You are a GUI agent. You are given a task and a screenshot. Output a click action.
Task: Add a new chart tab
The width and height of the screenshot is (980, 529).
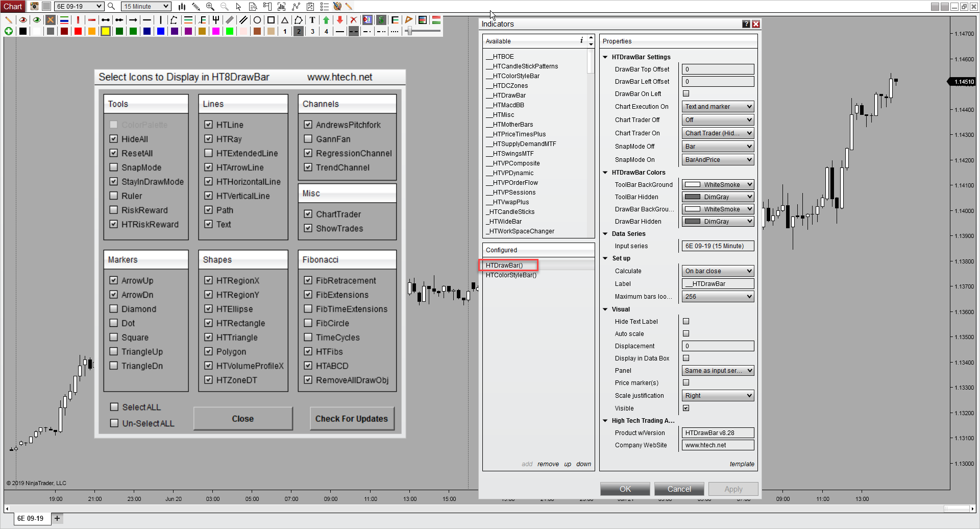[x=57, y=518]
